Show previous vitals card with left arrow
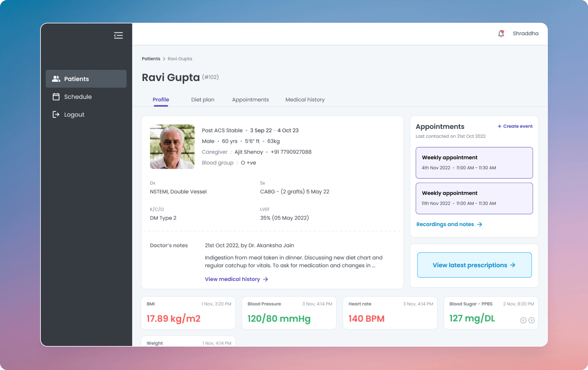 [x=523, y=320]
